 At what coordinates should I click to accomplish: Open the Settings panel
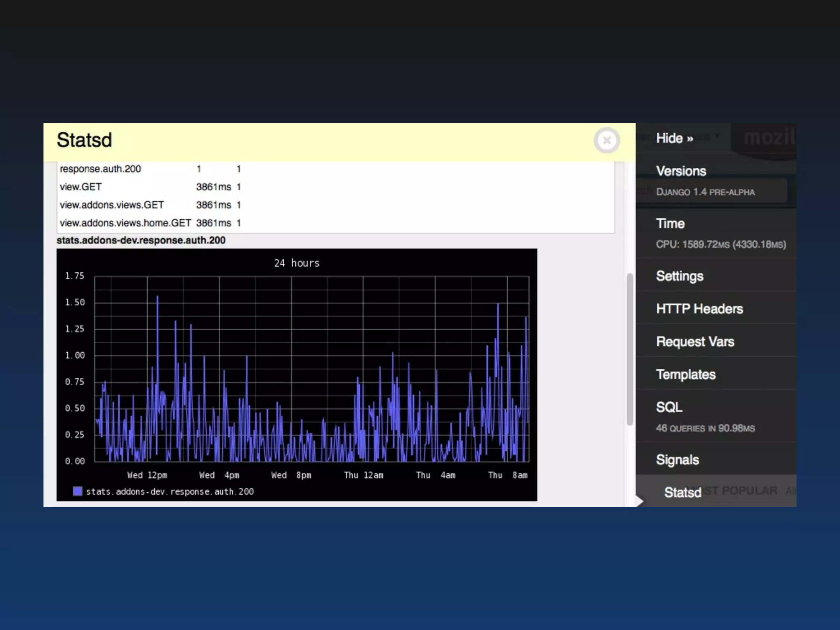click(x=680, y=276)
